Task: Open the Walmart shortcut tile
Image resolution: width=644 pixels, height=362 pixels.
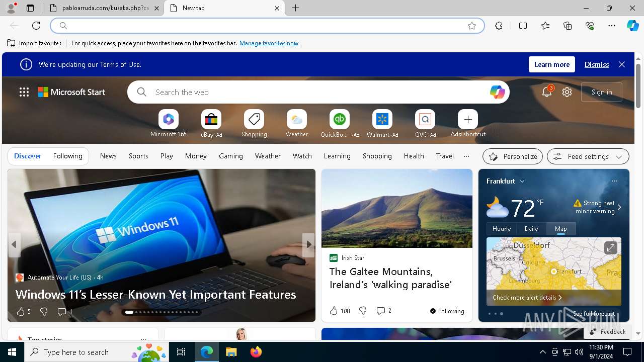Action: (x=382, y=124)
